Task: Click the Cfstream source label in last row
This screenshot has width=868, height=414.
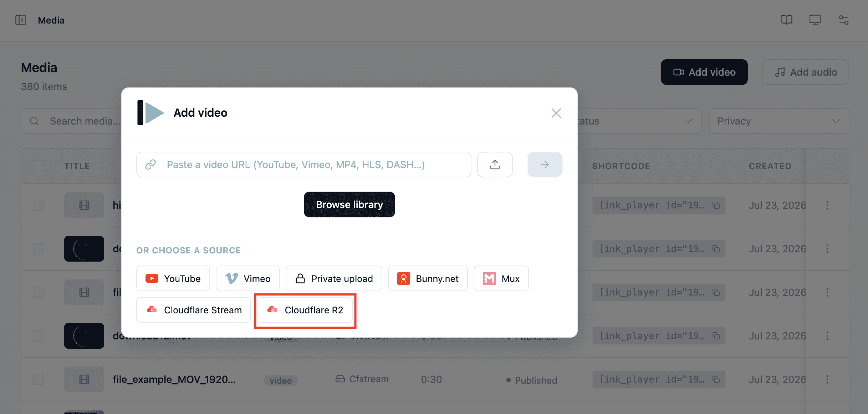Action: (x=362, y=379)
